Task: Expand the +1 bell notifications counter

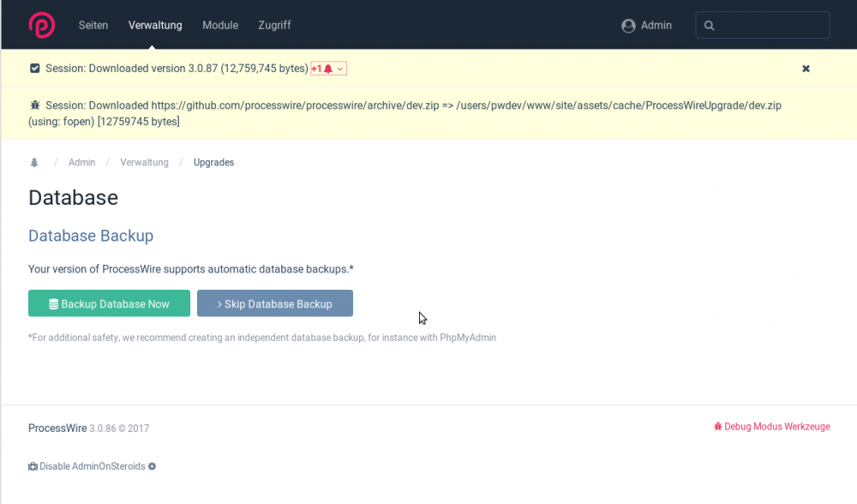Action: tap(328, 69)
